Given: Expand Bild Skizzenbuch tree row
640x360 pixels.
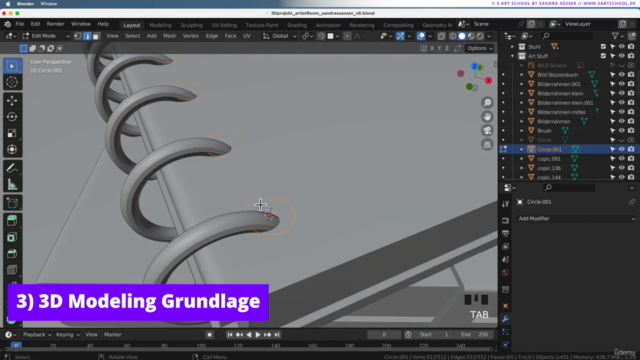Looking at the screenshot, I should pyautogui.click(x=522, y=75).
